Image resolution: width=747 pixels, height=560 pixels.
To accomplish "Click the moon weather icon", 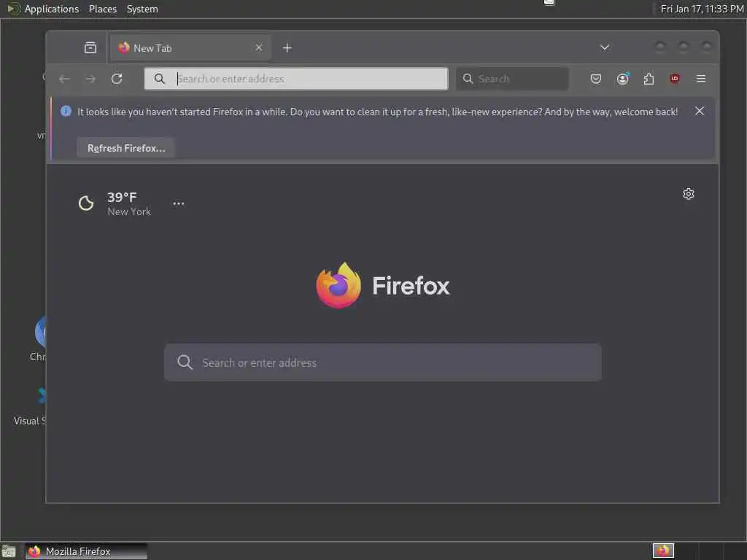I will (86, 203).
